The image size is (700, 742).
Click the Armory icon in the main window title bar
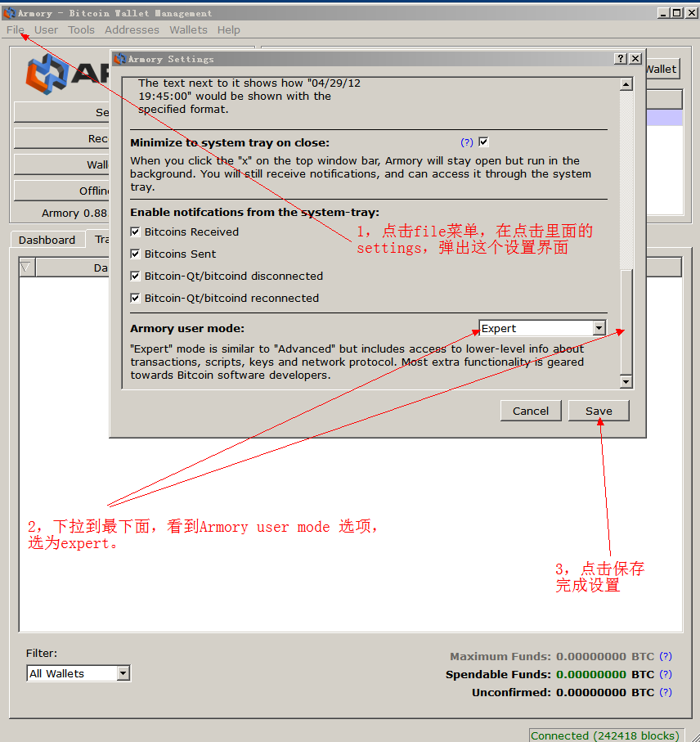coord(10,13)
